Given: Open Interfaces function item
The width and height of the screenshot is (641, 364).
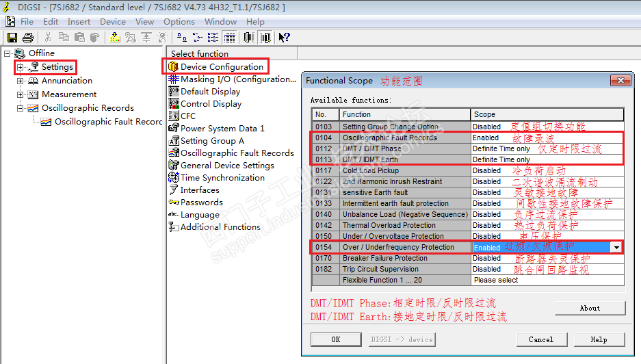Looking at the screenshot, I should point(200,190).
